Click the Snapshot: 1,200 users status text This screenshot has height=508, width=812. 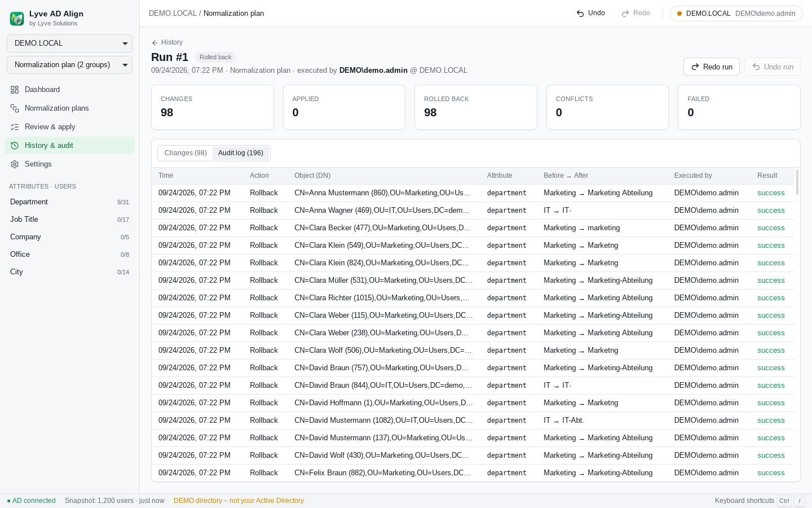coord(114,501)
